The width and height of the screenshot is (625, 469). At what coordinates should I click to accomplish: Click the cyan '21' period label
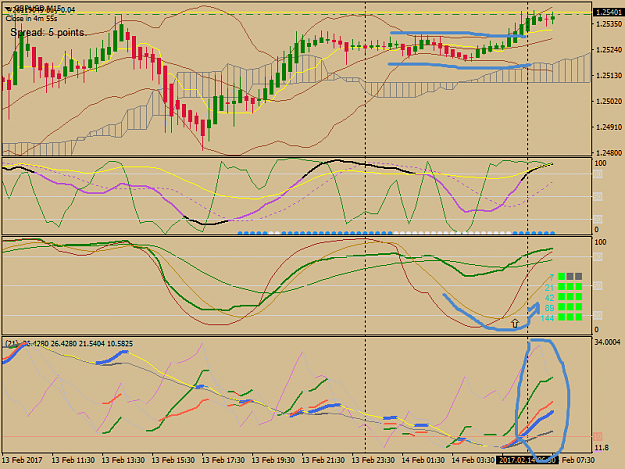(549, 287)
